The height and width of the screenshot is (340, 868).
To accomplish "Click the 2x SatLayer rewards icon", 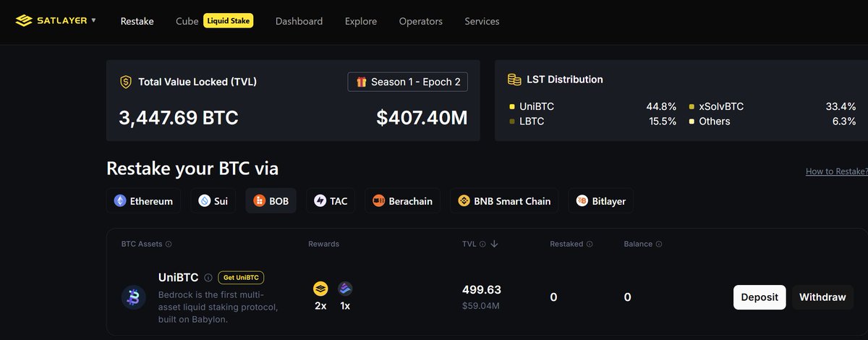I will coord(320,289).
